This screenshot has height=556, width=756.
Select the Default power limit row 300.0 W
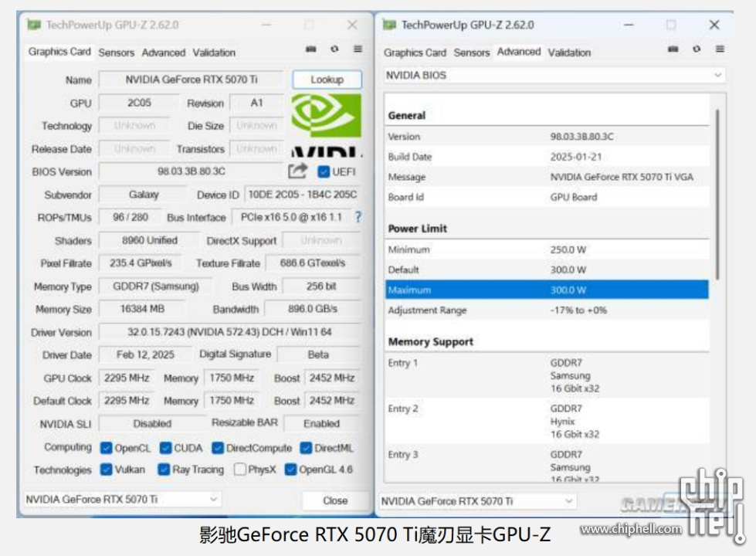[547, 270]
